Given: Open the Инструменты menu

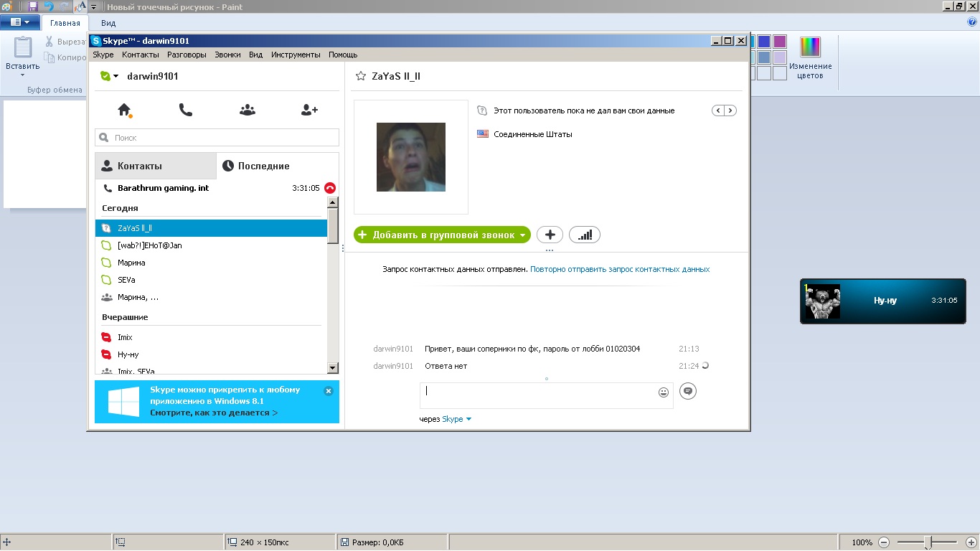Looking at the screenshot, I should [296, 55].
